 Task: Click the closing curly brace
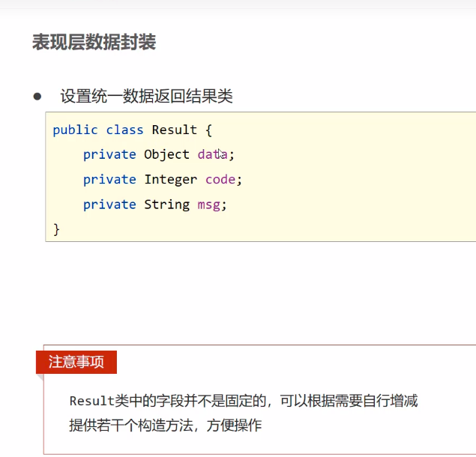tap(56, 228)
